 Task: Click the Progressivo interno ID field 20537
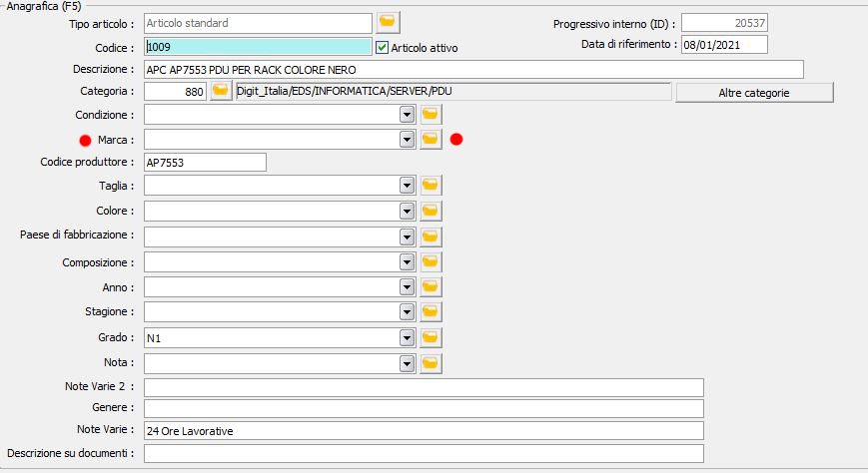(x=724, y=23)
